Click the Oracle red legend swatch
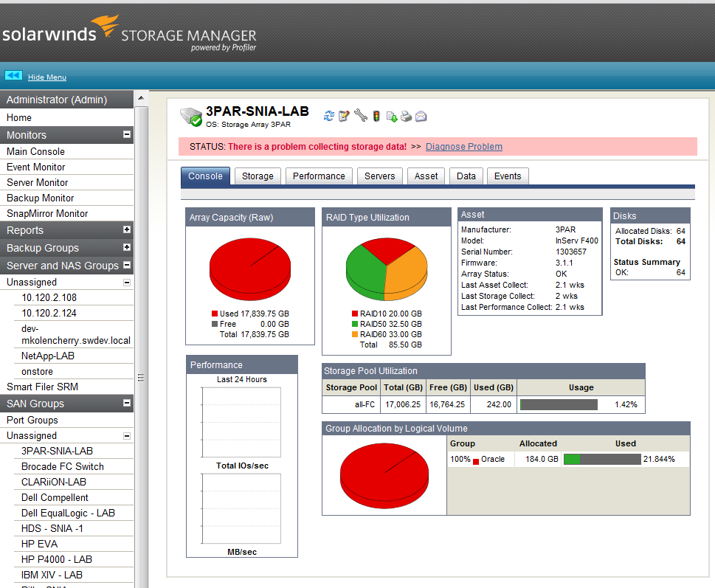 coord(476,461)
